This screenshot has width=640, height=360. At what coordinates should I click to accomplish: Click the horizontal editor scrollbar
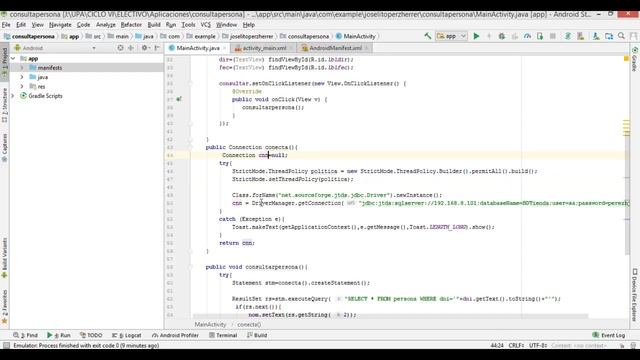point(390,316)
